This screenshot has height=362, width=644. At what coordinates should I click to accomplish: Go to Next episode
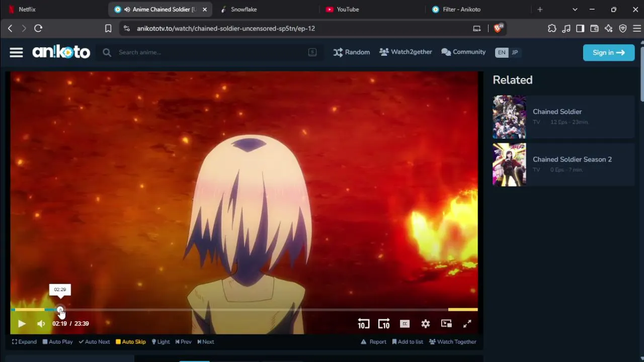click(x=206, y=342)
